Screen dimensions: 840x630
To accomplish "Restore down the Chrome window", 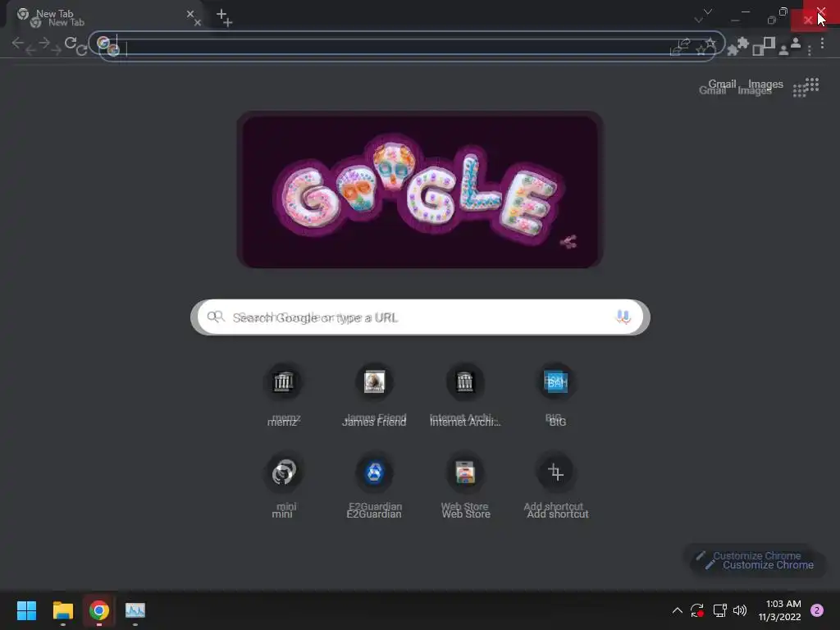I will point(783,11).
